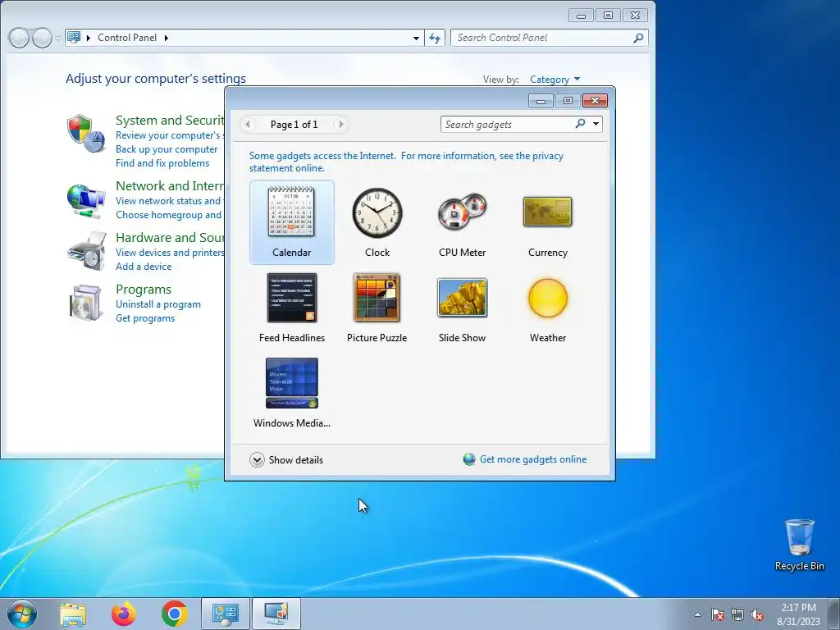The height and width of the screenshot is (630, 840).
Task: Click Find and fix problems link
Action: tap(162, 163)
